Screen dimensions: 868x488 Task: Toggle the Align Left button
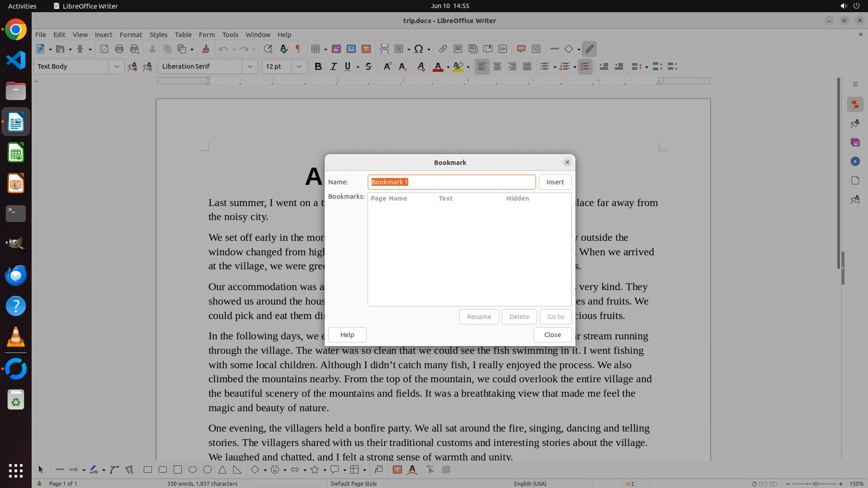point(482,66)
